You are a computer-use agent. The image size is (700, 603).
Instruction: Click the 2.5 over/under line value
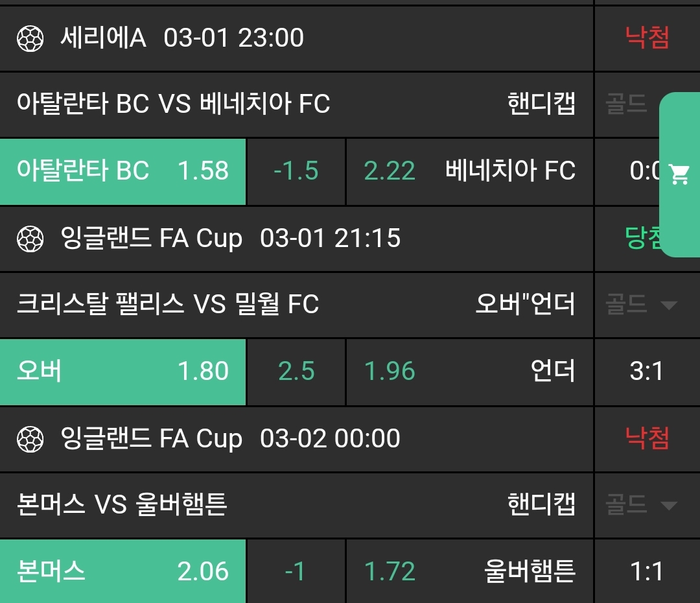[296, 372]
